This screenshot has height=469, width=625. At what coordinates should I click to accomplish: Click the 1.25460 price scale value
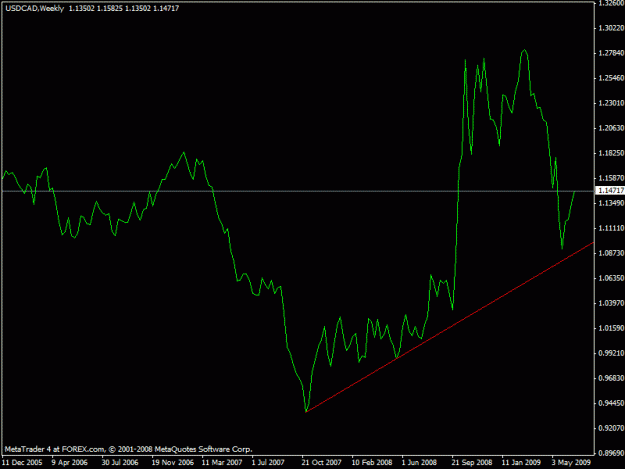611,78
